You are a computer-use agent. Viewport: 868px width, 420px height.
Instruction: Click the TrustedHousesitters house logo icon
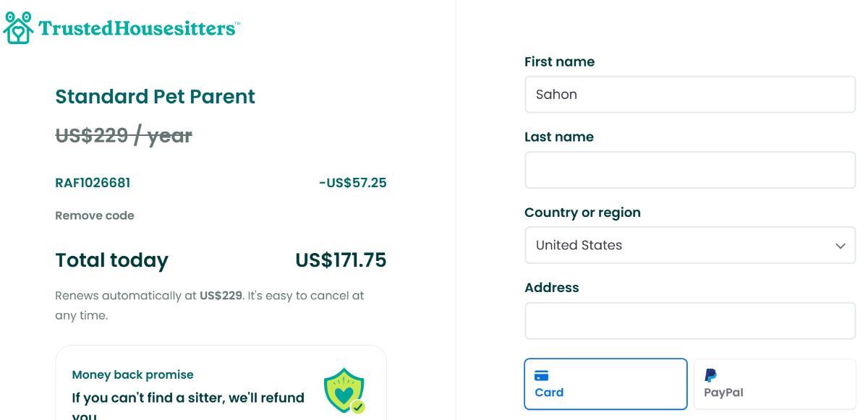coord(18,28)
